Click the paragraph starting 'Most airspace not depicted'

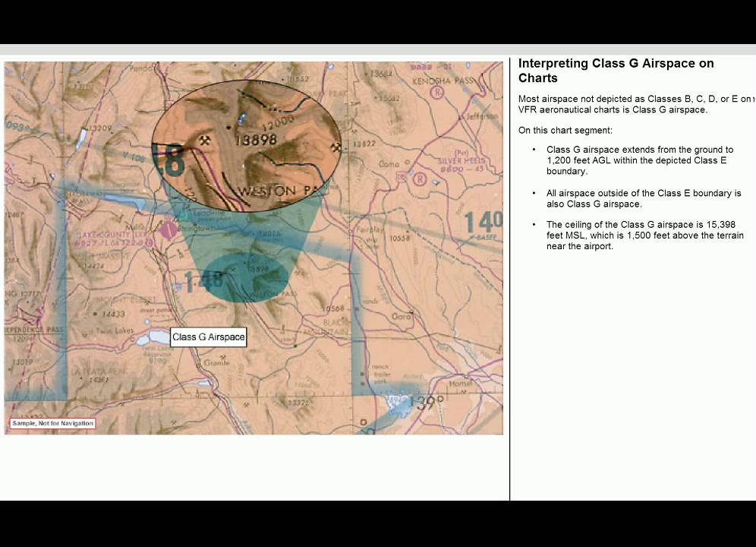coord(635,104)
